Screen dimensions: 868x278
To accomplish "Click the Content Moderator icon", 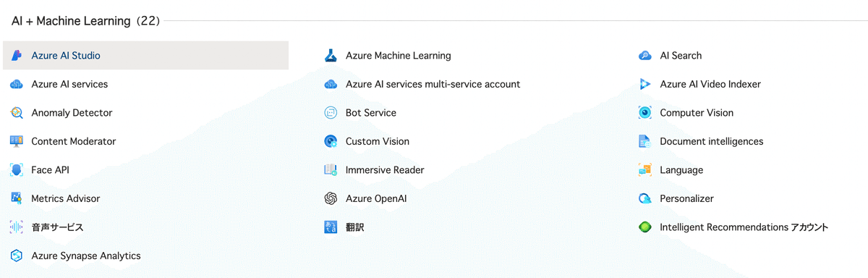I will (17, 141).
